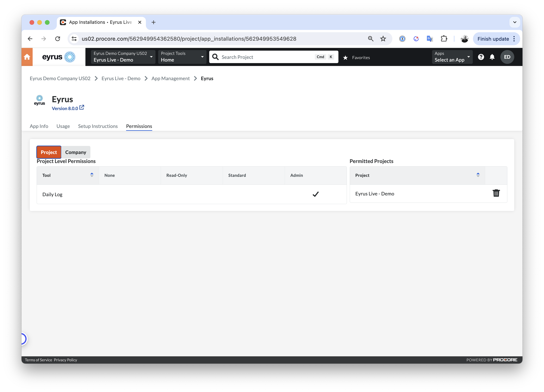This screenshot has height=392, width=544.
Task: Click the browser forward arrow
Action: [44, 39]
